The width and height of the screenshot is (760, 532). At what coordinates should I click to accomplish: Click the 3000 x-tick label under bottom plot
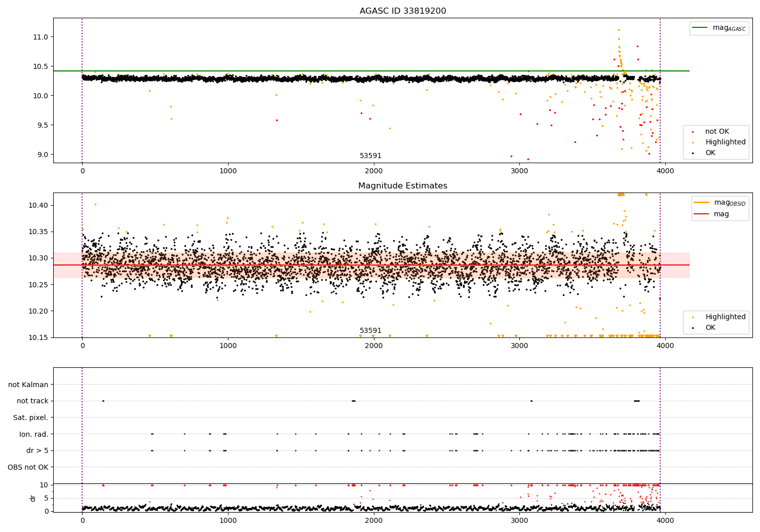point(519,520)
